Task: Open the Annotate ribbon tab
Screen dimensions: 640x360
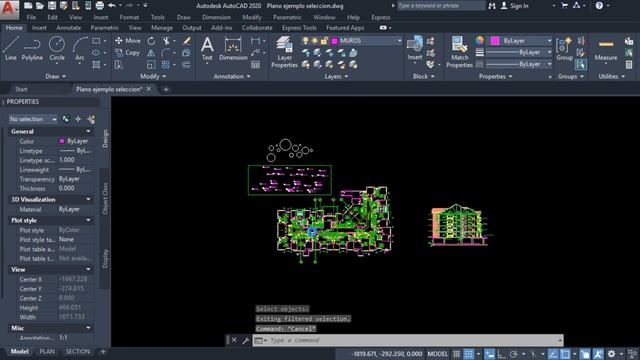Action: 69,28
